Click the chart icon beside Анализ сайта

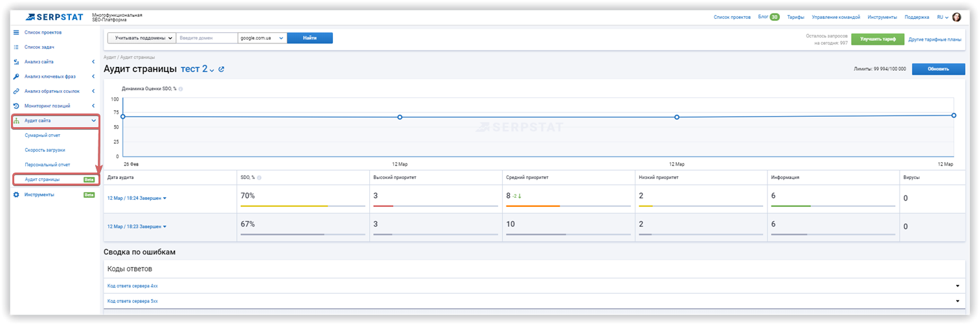click(x=16, y=62)
